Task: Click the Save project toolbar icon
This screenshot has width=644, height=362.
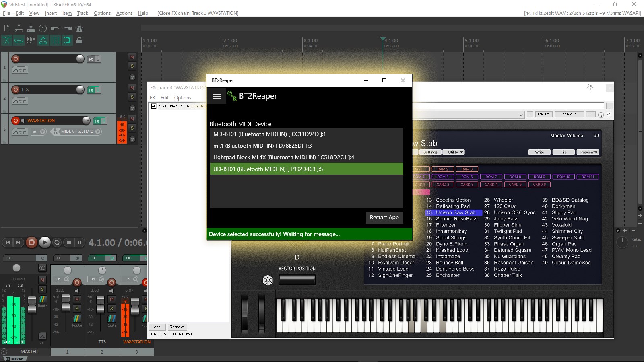Action: tap(31, 28)
